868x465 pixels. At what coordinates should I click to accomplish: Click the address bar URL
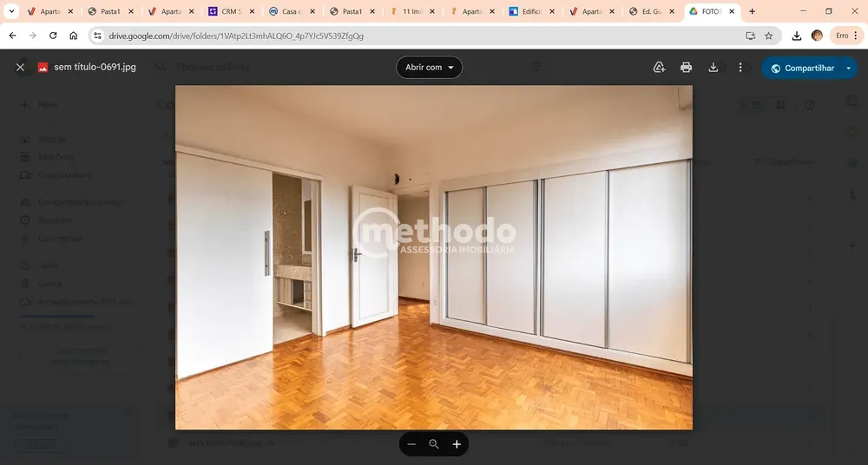[236, 36]
